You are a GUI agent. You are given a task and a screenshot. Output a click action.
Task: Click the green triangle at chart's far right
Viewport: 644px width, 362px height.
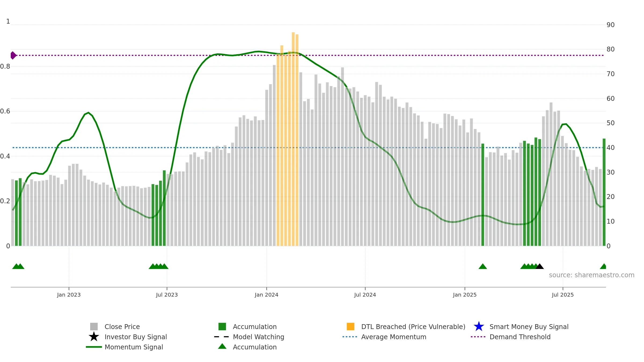(603, 266)
